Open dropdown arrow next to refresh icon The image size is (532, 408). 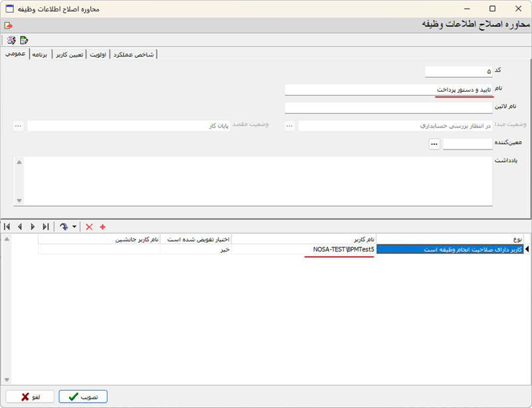click(74, 227)
